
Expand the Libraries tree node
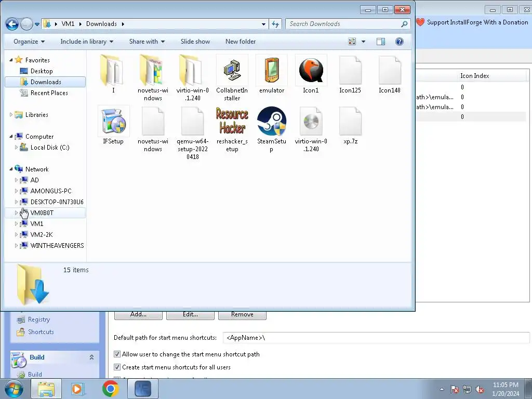(11, 115)
